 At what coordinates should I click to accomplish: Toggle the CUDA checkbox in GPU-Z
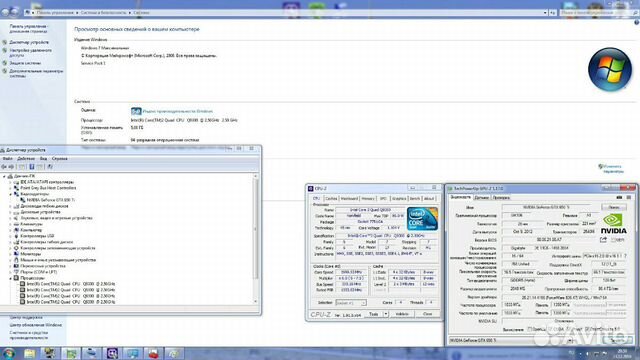click(550, 329)
